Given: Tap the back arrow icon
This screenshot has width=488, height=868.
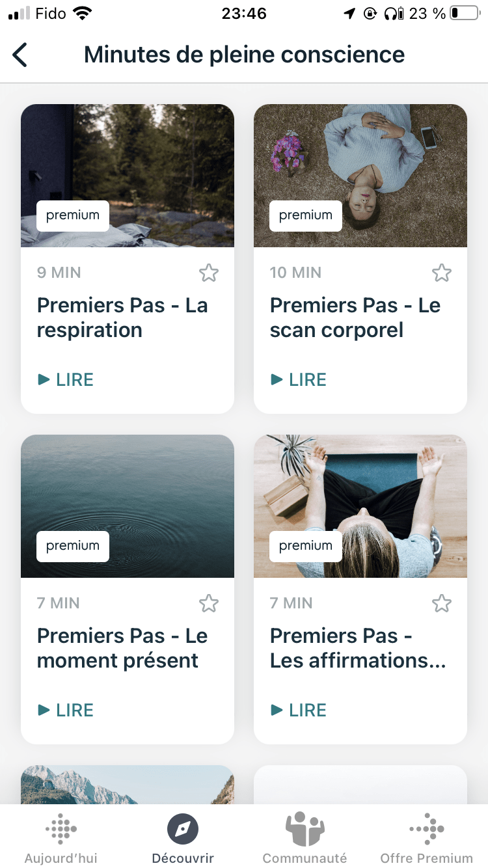Looking at the screenshot, I should point(20,55).
